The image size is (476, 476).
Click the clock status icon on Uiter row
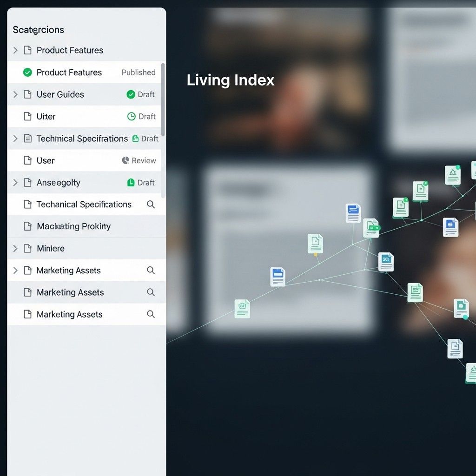[132, 117]
